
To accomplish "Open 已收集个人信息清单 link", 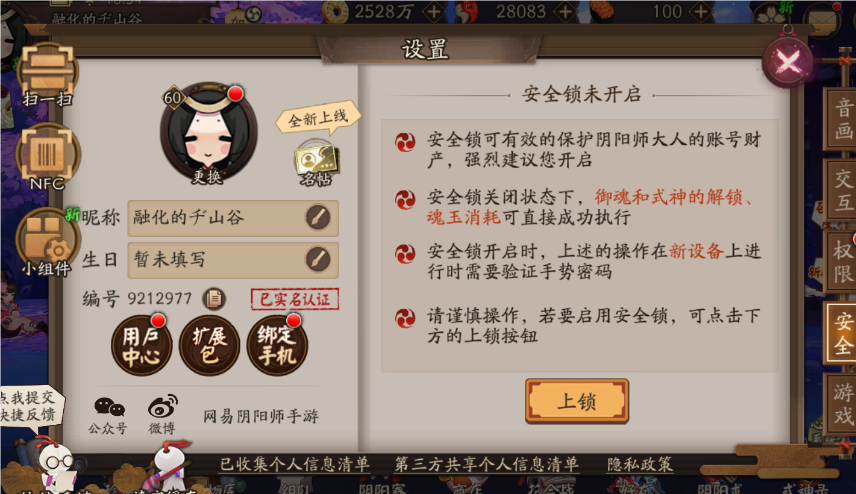I will [294, 465].
